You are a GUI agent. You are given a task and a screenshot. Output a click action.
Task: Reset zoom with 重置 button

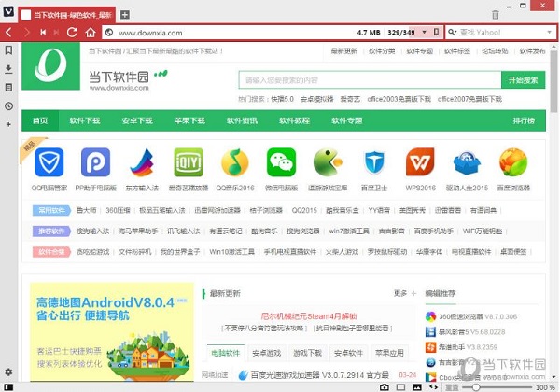coord(452,387)
